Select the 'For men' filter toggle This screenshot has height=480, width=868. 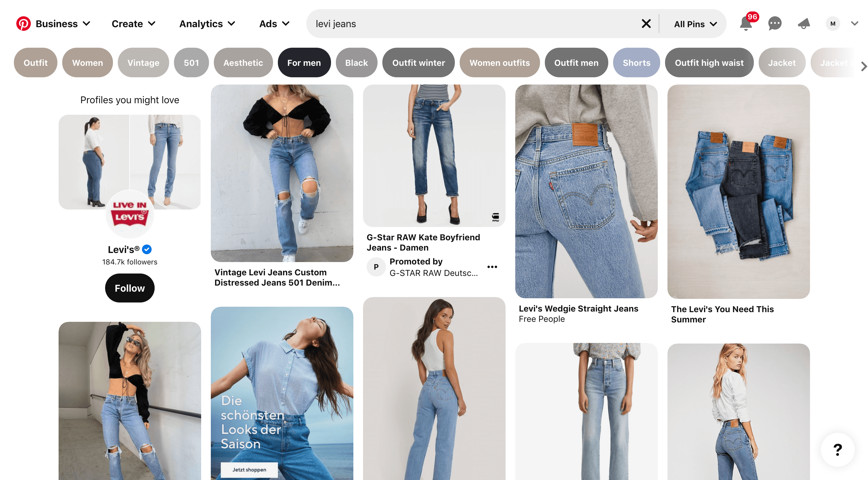click(303, 62)
